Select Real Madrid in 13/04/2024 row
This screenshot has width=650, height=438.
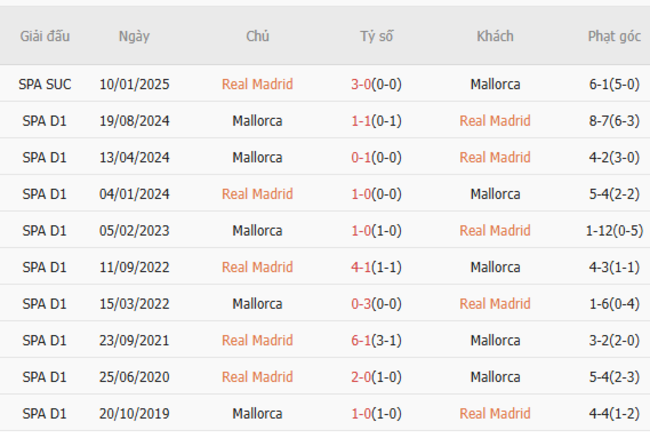click(x=495, y=157)
